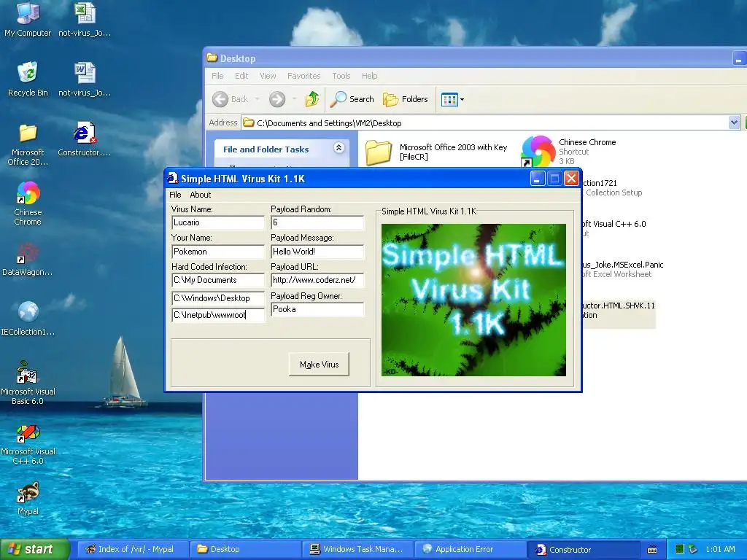
Task: Open File menu in Desktop explorer window
Action: (x=217, y=76)
